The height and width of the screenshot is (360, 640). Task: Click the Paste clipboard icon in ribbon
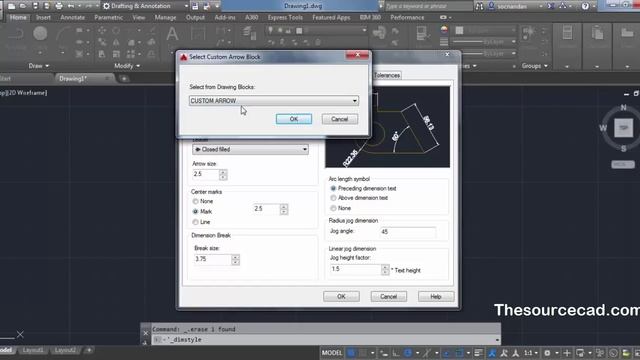tap(597, 33)
